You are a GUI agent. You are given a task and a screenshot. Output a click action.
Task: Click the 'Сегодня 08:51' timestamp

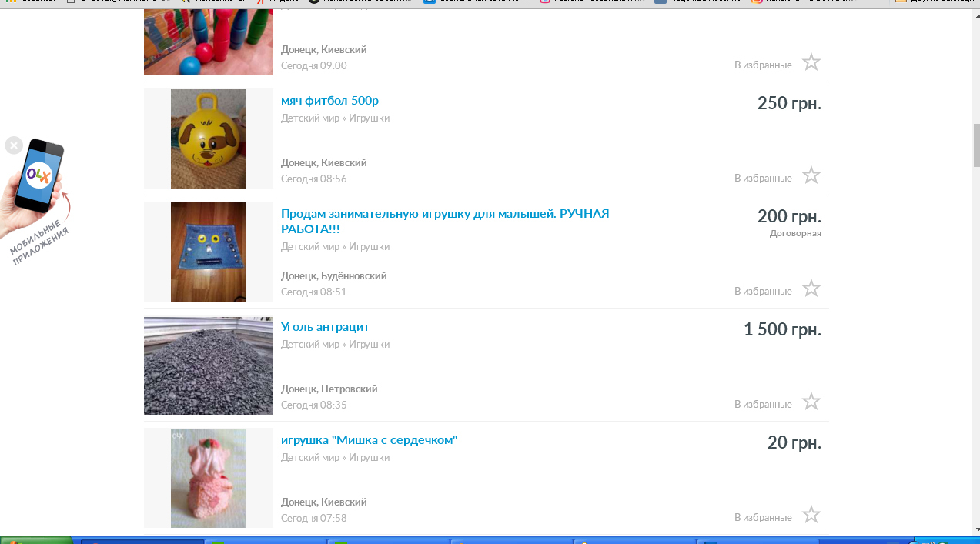click(314, 292)
